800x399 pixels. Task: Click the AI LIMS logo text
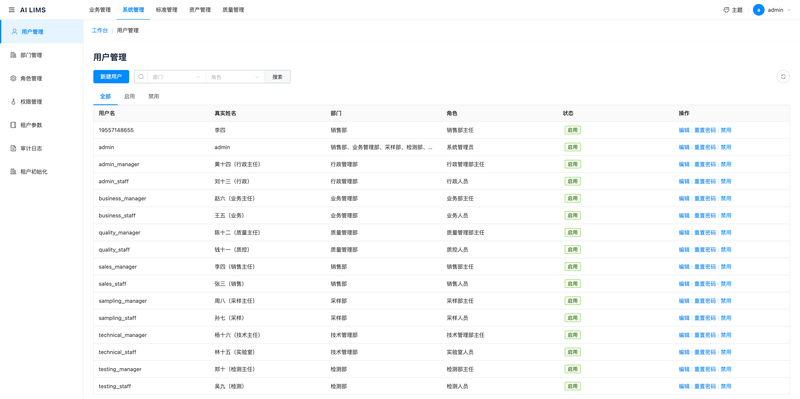tap(33, 10)
